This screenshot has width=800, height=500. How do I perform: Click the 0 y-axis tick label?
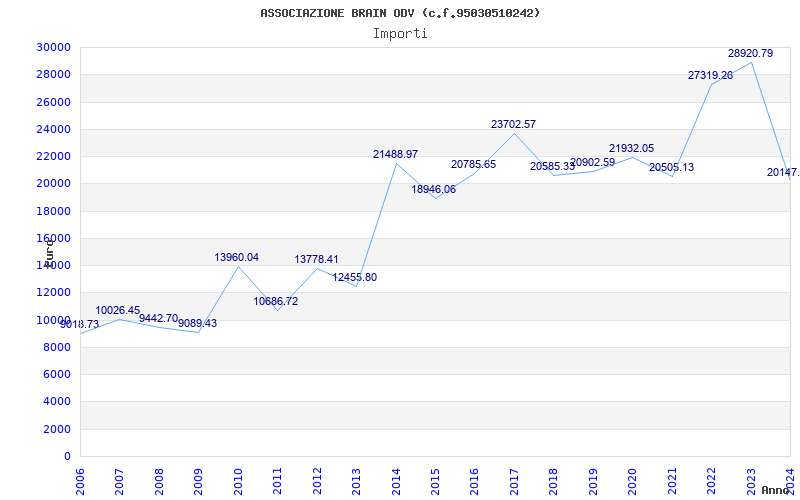point(67,456)
